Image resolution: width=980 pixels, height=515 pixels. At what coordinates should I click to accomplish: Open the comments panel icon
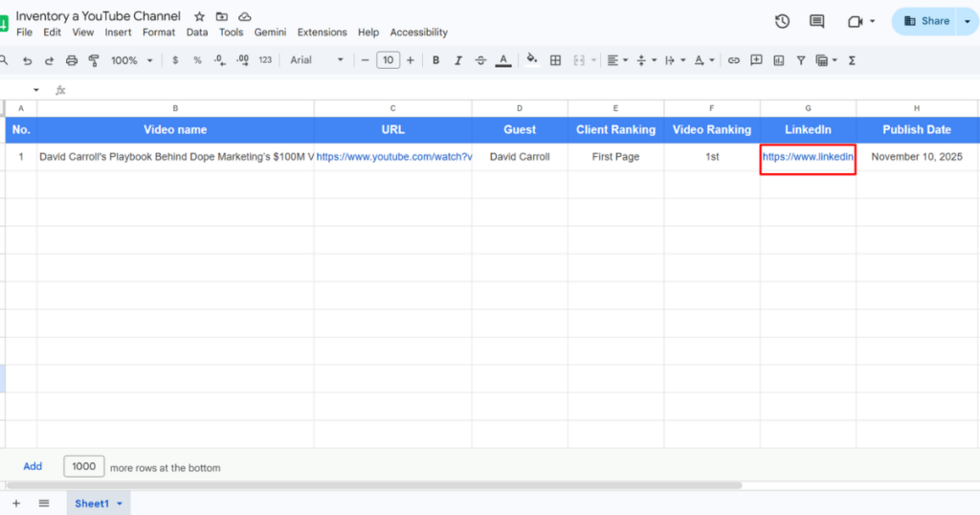tap(817, 21)
